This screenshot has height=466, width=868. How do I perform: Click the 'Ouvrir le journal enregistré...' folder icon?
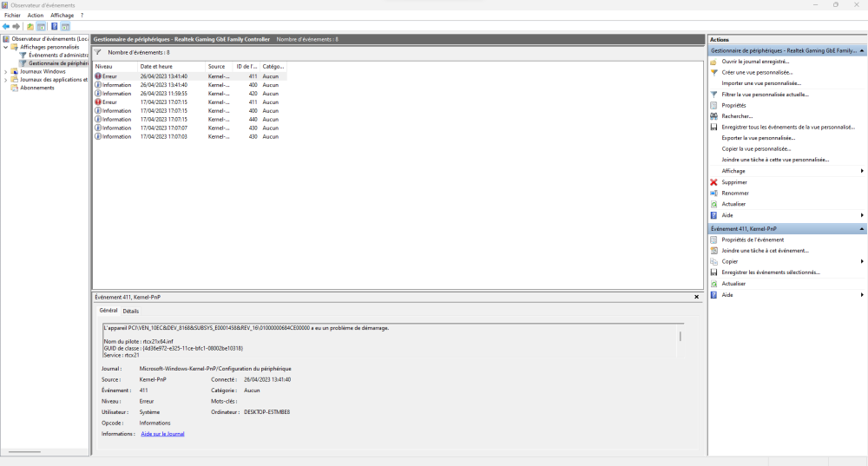714,62
